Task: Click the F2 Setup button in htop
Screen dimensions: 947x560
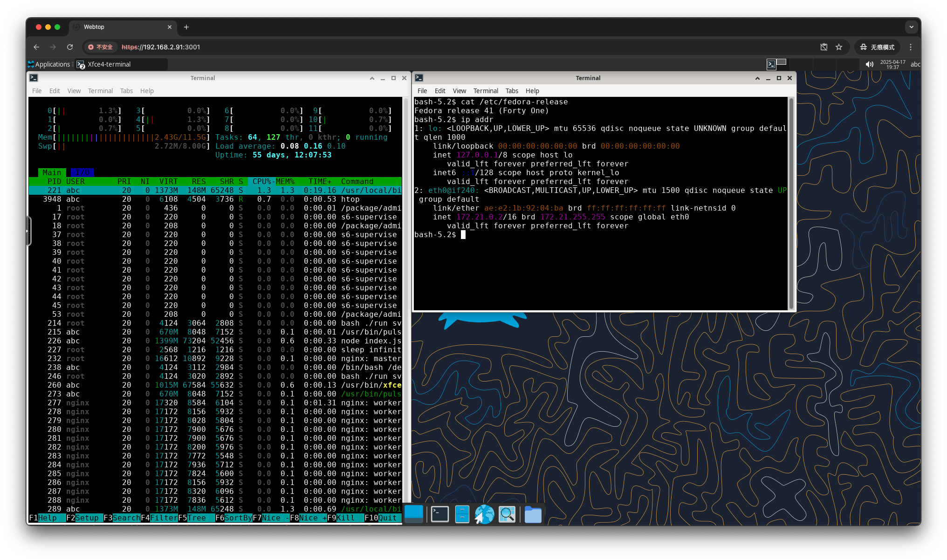Action: coord(84,518)
